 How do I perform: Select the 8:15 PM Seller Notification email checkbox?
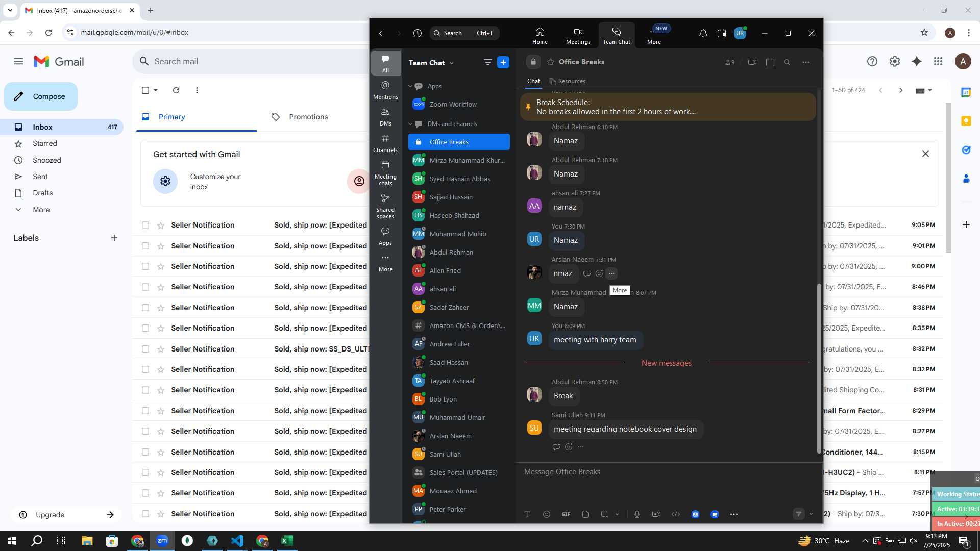[x=145, y=452]
